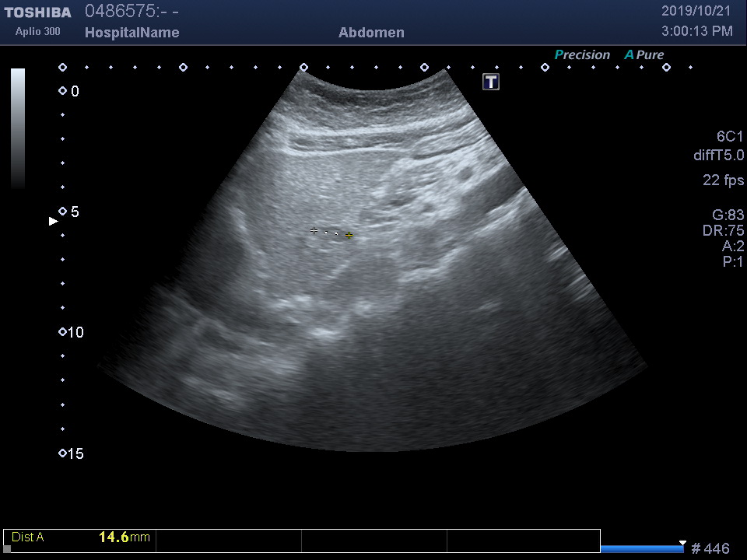747x560 pixels.
Task: Click the focus position triangle at depth 5
Action: [54, 221]
